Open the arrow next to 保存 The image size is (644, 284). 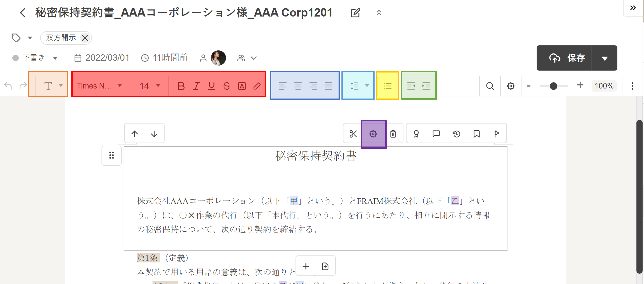click(604, 58)
